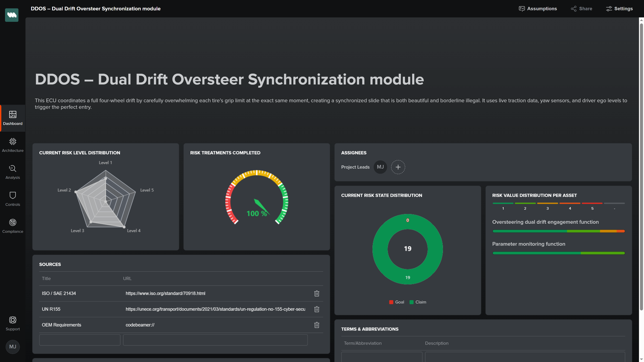This screenshot has height=362, width=644.
Task: Open the Analysis page
Action: pyautogui.click(x=13, y=172)
